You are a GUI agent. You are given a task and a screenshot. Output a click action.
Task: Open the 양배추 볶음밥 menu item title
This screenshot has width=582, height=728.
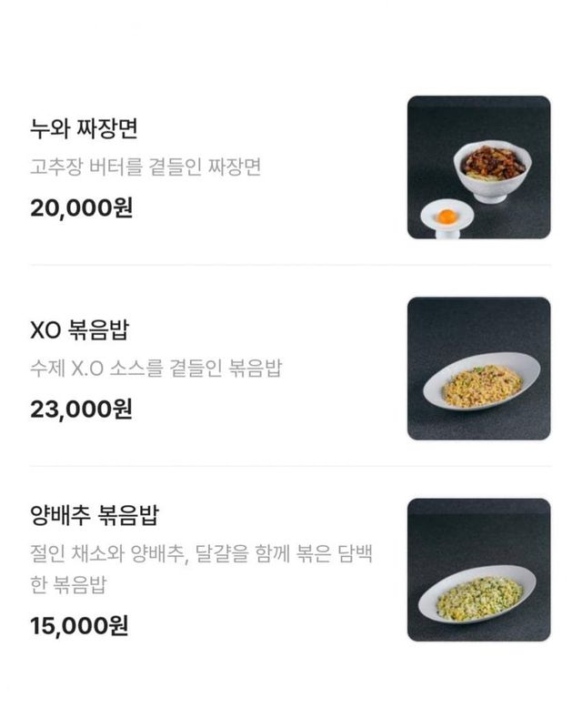coord(94,517)
